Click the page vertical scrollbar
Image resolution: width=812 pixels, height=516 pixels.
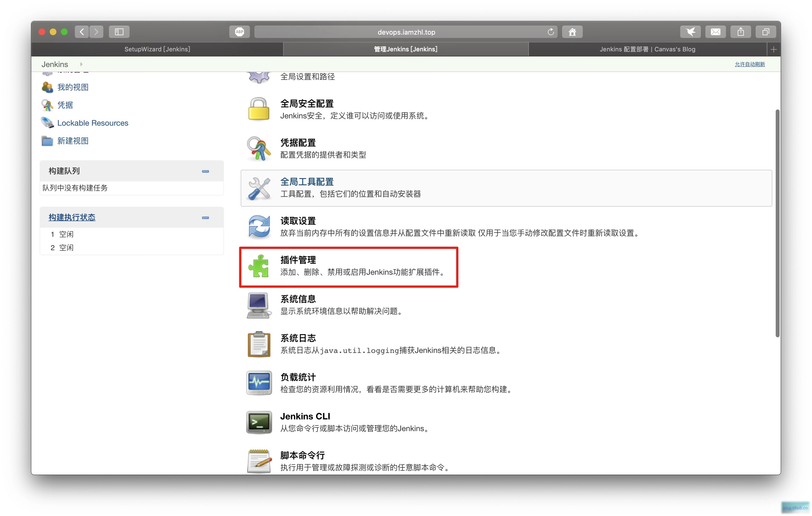click(x=777, y=223)
